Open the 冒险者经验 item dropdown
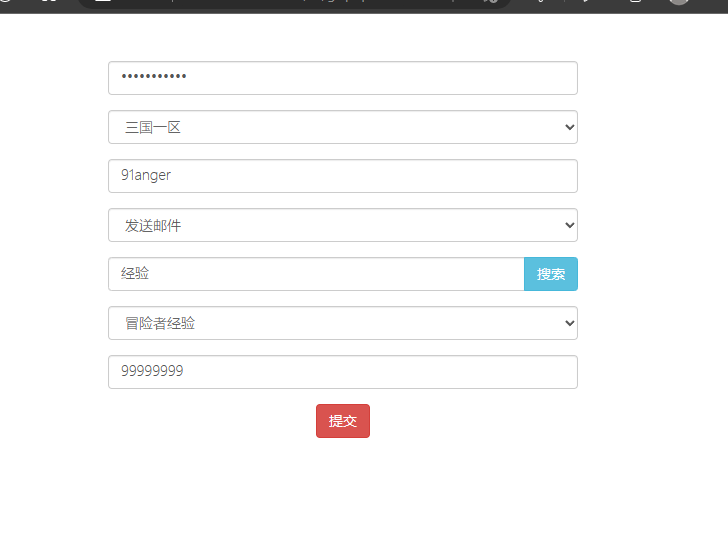 tap(342, 323)
